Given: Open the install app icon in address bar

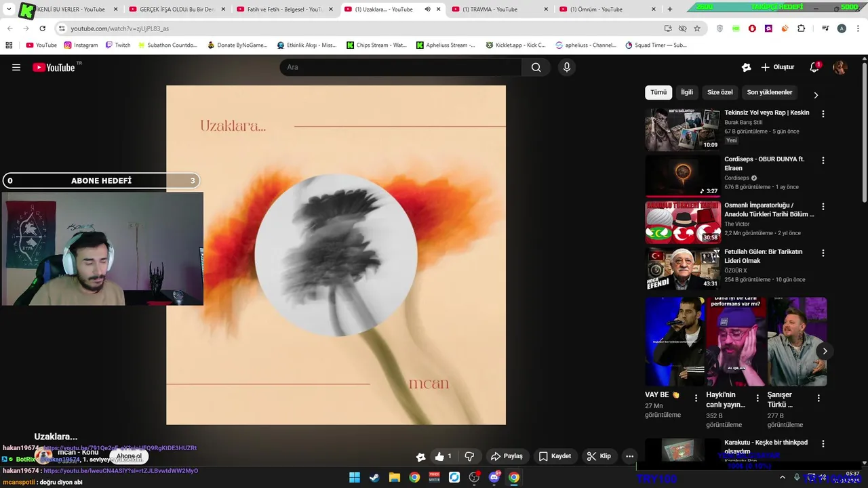Looking at the screenshot, I should (x=668, y=28).
